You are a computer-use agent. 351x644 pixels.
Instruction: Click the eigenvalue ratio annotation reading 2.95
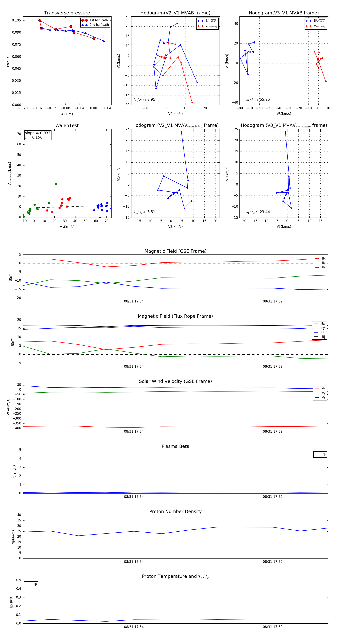pyautogui.click(x=144, y=100)
